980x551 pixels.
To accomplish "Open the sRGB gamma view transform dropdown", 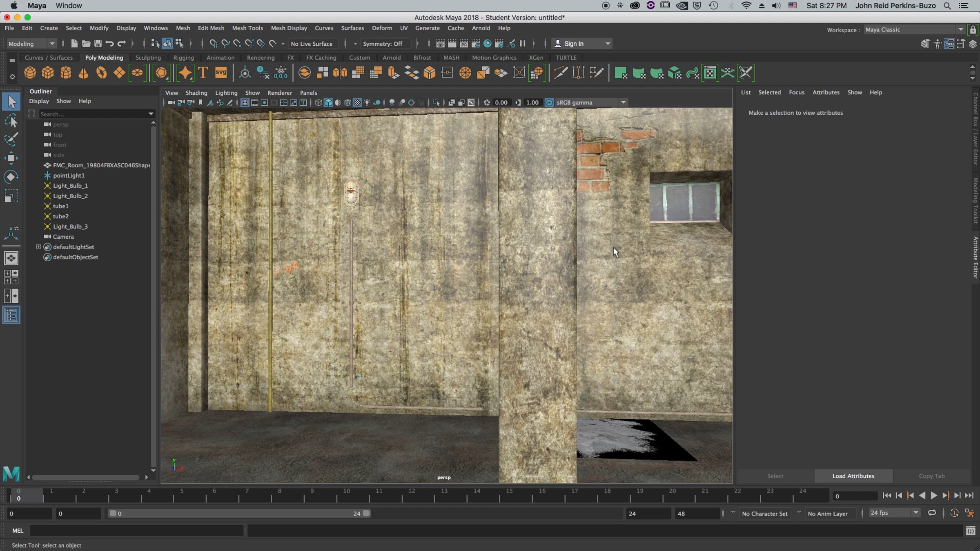I will tap(623, 103).
